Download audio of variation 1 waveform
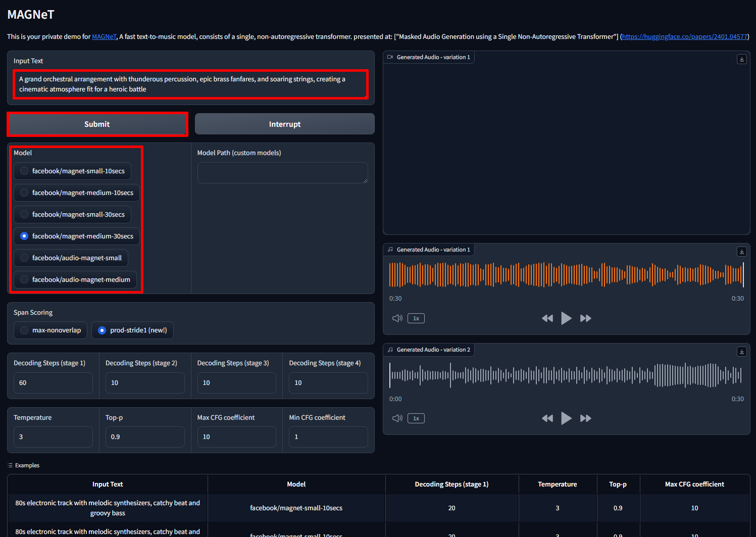The height and width of the screenshot is (537, 756). point(741,252)
